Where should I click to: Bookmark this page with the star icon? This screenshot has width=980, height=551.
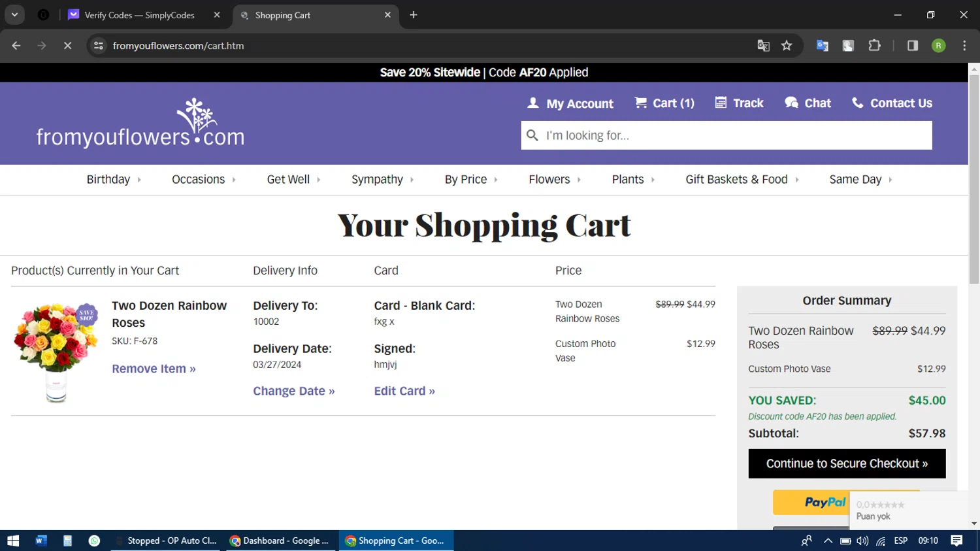click(787, 46)
